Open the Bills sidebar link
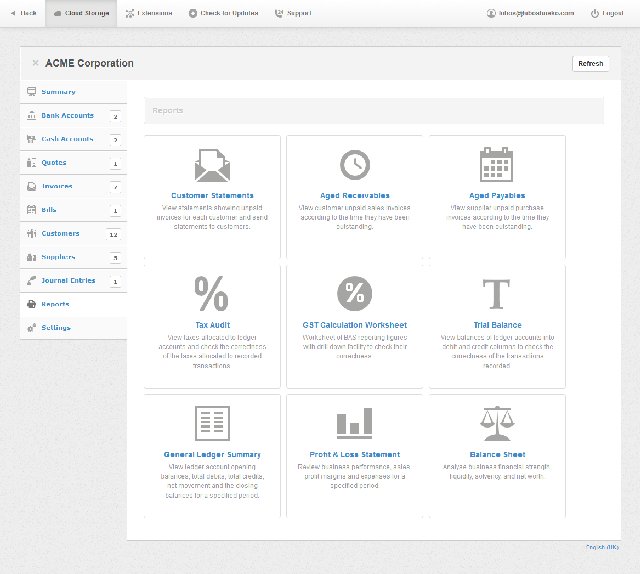 (49, 209)
